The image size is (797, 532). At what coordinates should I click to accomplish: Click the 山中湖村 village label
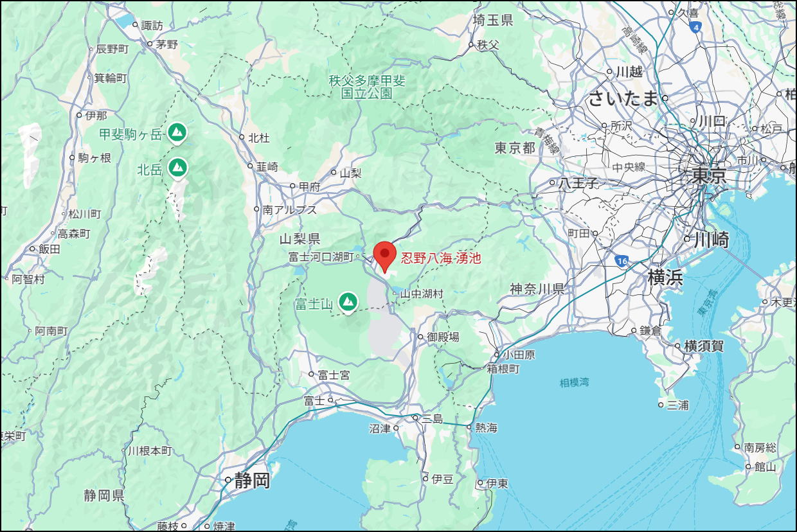click(x=422, y=294)
